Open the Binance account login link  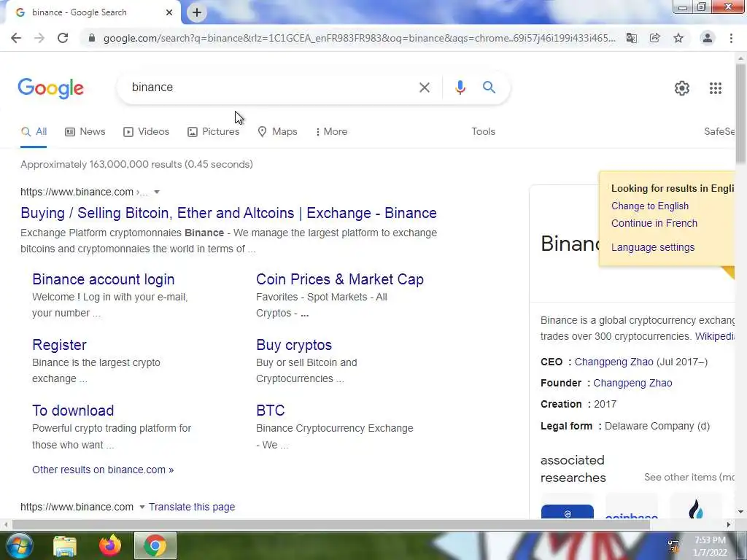104,279
